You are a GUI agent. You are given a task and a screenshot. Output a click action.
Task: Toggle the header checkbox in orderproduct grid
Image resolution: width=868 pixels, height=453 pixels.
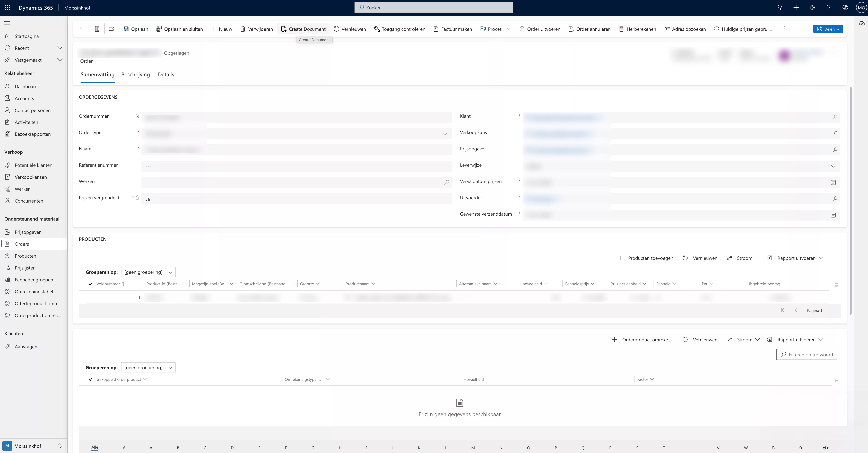(x=90, y=379)
